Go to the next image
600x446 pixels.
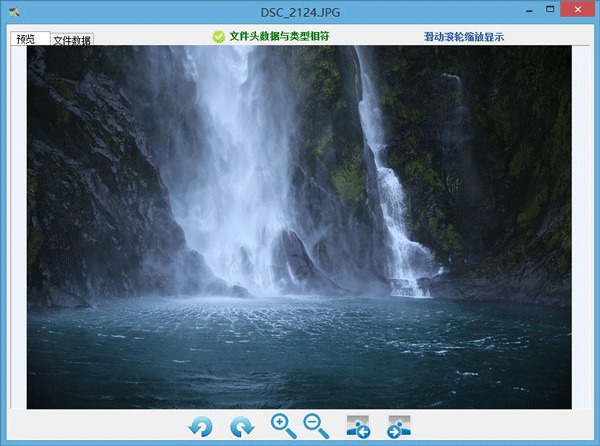[399, 427]
